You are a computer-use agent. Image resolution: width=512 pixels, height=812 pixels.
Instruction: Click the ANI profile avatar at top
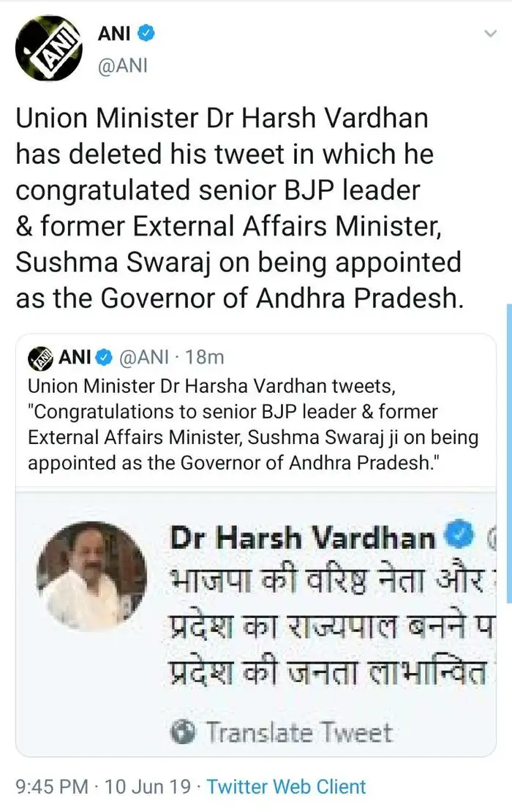coord(49,49)
